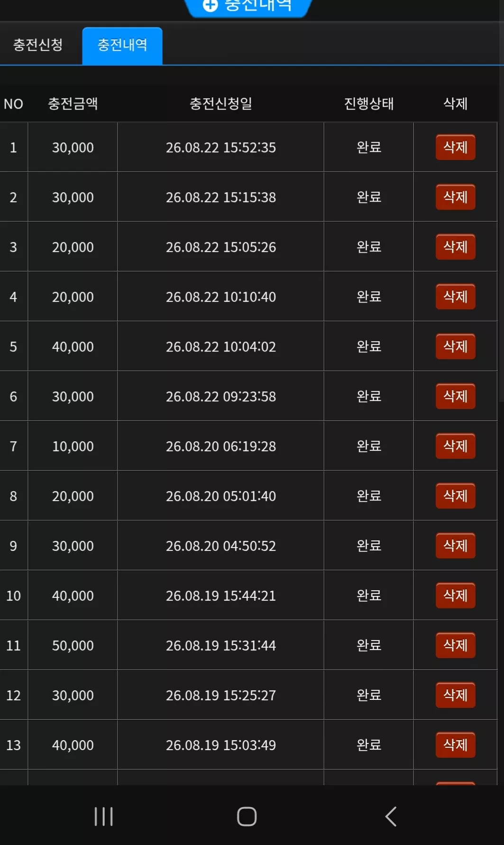The width and height of the screenshot is (504, 845).
Task: Click 삭제 for the 09:23:58 entry
Action: click(455, 396)
